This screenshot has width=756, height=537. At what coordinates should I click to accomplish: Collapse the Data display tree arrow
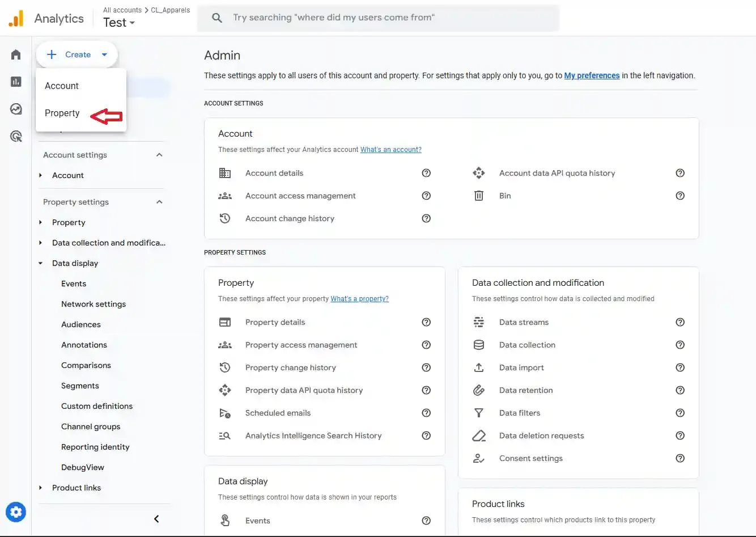point(40,263)
